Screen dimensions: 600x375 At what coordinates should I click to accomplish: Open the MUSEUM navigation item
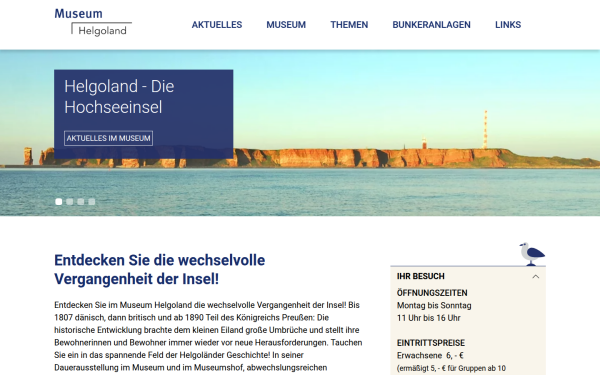(286, 25)
